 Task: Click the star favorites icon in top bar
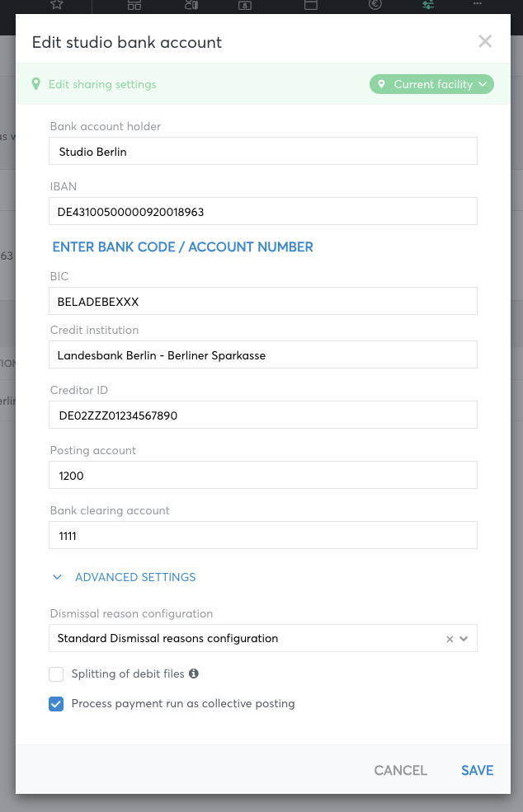56,5
